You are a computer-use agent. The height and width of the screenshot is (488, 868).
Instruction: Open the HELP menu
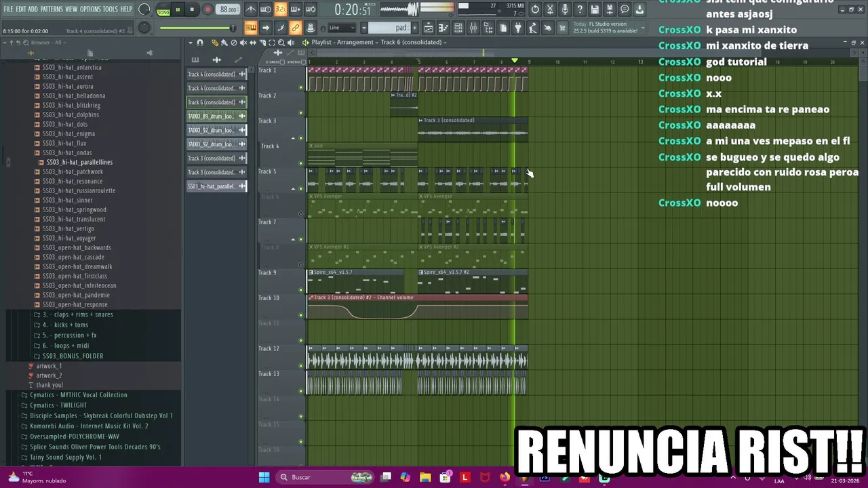[126, 9]
